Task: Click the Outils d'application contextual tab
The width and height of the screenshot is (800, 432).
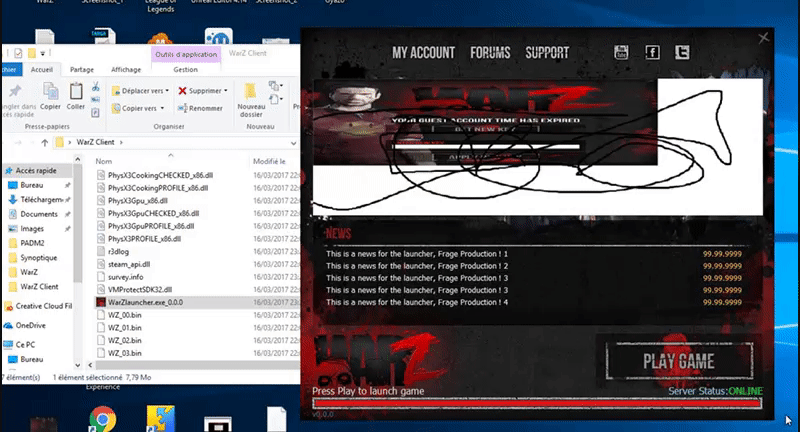Action: pyautogui.click(x=186, y=54)
